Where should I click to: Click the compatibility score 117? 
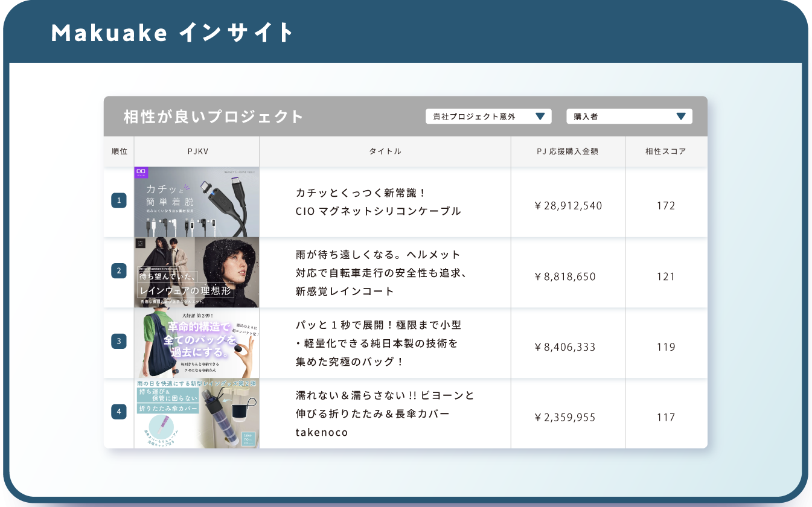(666, 418)
